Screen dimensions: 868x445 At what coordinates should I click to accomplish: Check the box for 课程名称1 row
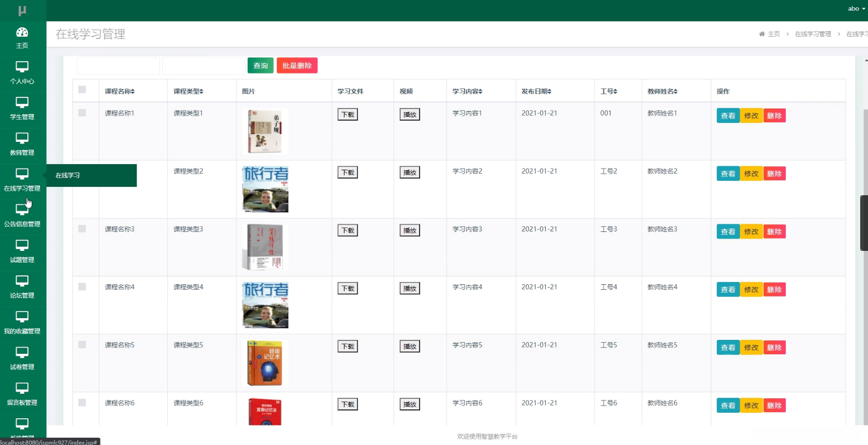pos(82,113)
